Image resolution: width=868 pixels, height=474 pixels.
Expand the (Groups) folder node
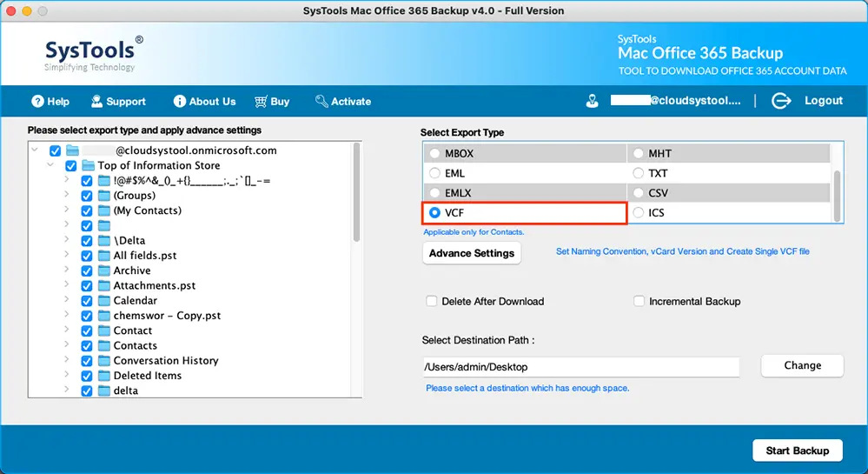(66, 195)
